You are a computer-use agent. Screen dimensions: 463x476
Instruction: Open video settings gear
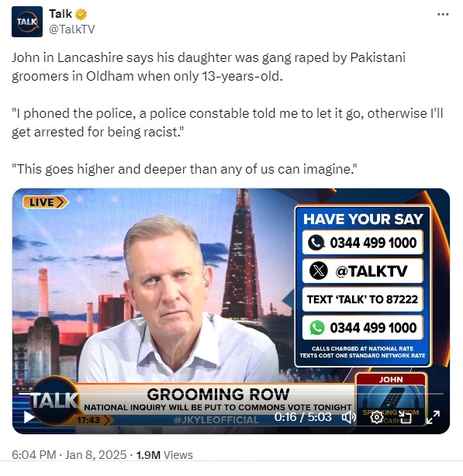click(377, 417)
